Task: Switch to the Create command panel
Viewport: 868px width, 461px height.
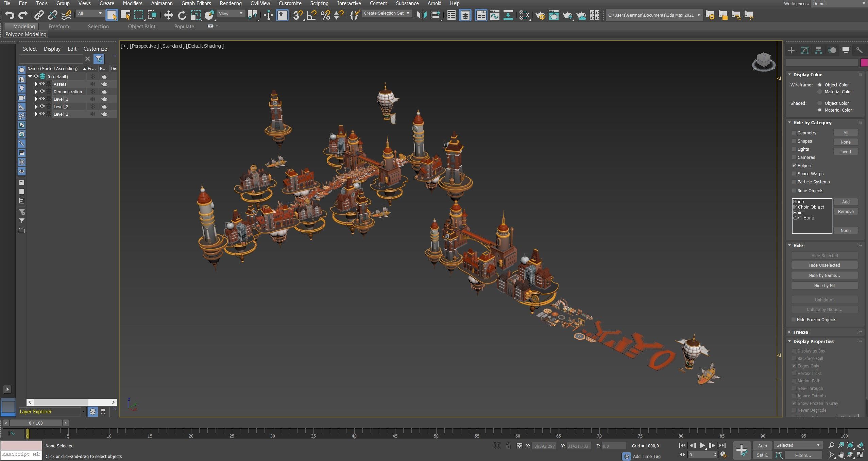Action: [791, 50]
